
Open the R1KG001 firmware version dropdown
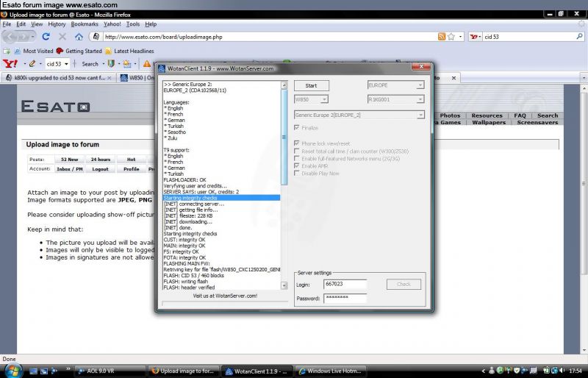395,99
